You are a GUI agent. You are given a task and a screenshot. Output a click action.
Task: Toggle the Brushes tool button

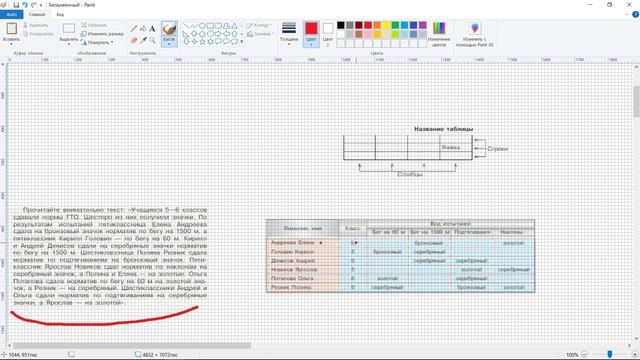coord(169,34)
